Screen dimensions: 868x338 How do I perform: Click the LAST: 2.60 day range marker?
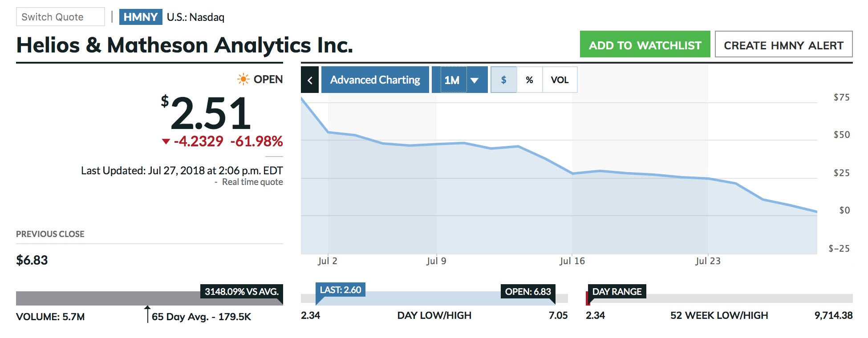341,290
